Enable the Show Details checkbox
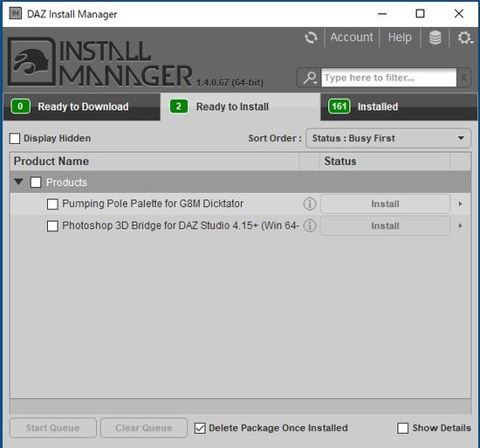 [x=402, y=428]
